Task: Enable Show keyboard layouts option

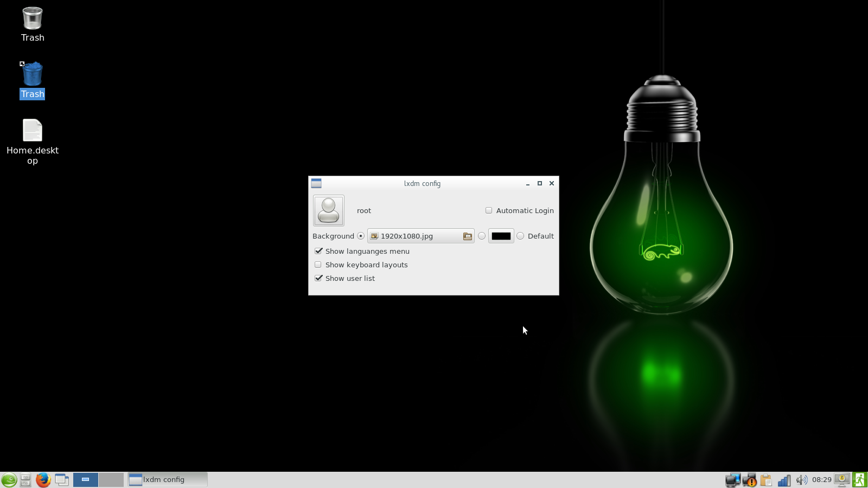Action: 318,265
